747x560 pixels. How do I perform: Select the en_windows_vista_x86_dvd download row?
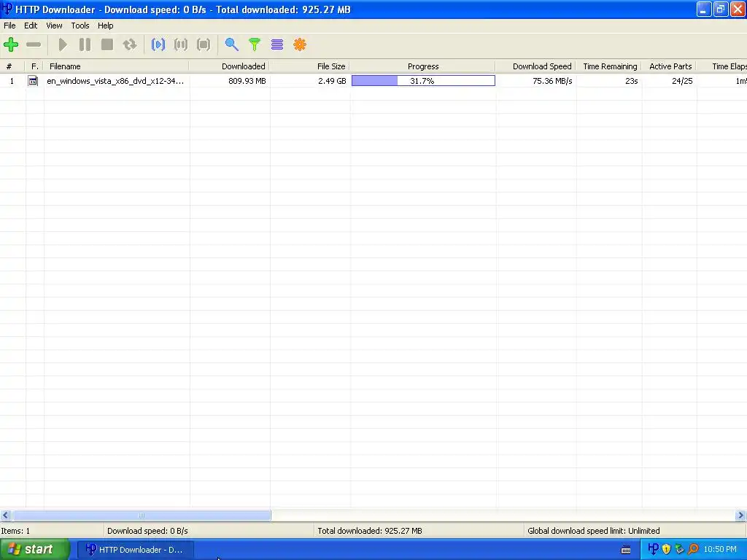(x=373, y=81)
